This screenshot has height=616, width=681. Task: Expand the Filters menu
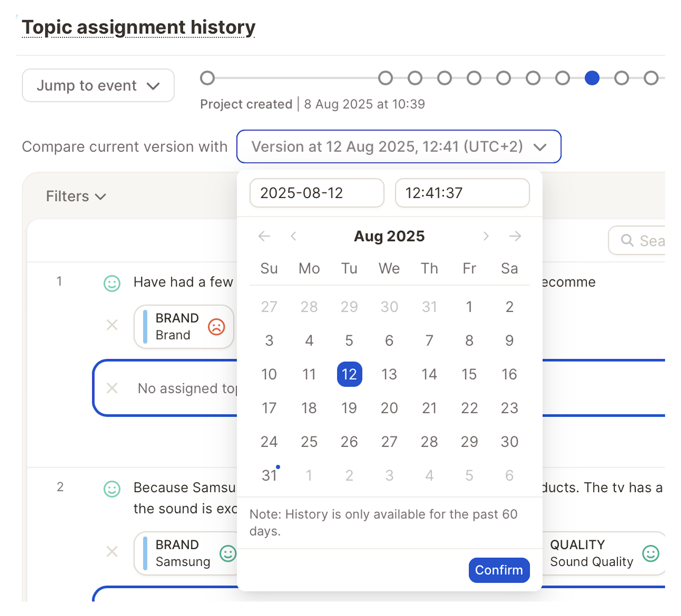(x=76, y=196)
